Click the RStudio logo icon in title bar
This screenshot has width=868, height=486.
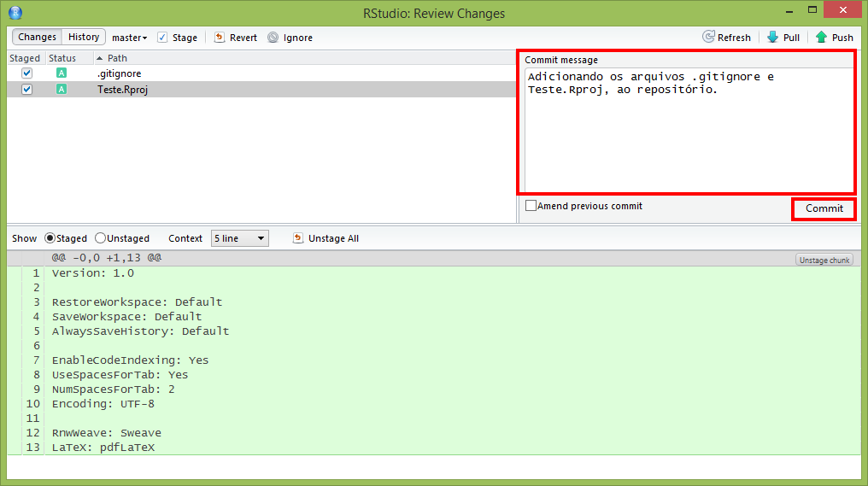coord(15,12)
